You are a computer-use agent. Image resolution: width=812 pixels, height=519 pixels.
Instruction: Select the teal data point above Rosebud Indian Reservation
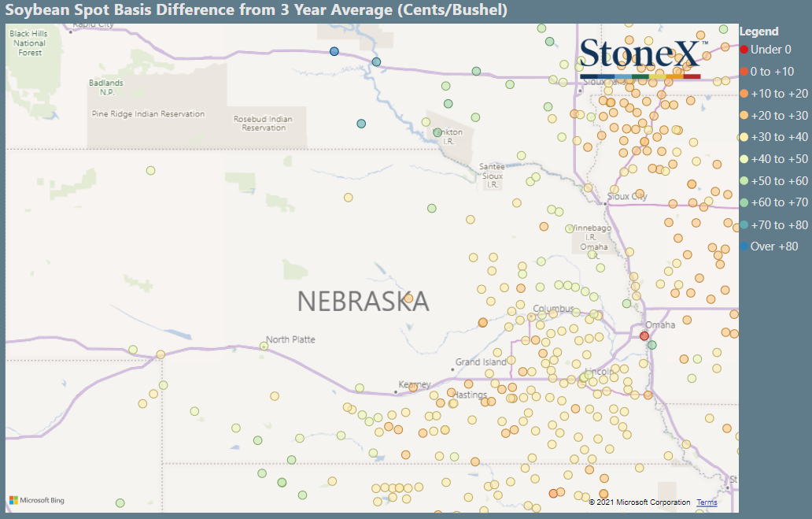[x=361, y=124]
